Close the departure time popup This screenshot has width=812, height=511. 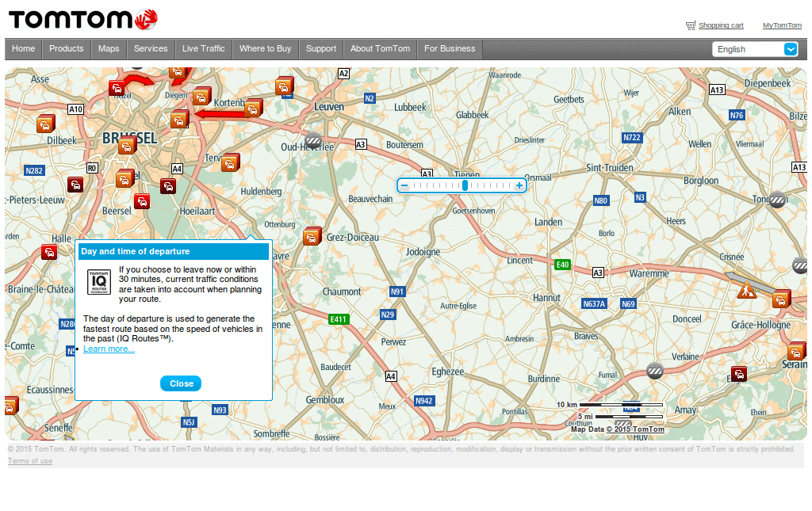181,383
